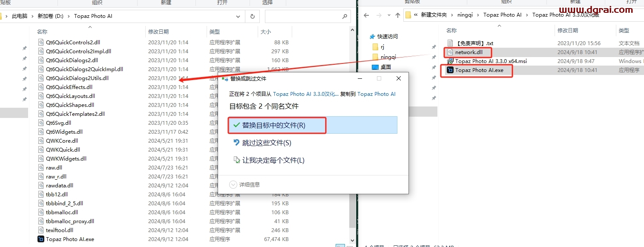Select Qt6QuickControls2.dll file icon
Image resolution: width=644 pixels, height=247 pixels.
tap(41, 42)
